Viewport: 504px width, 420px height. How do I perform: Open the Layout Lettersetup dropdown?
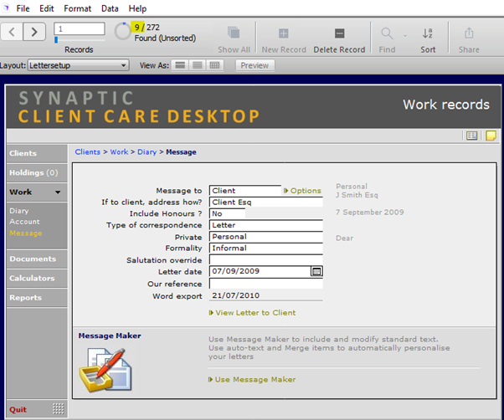[x=78, y=65]
